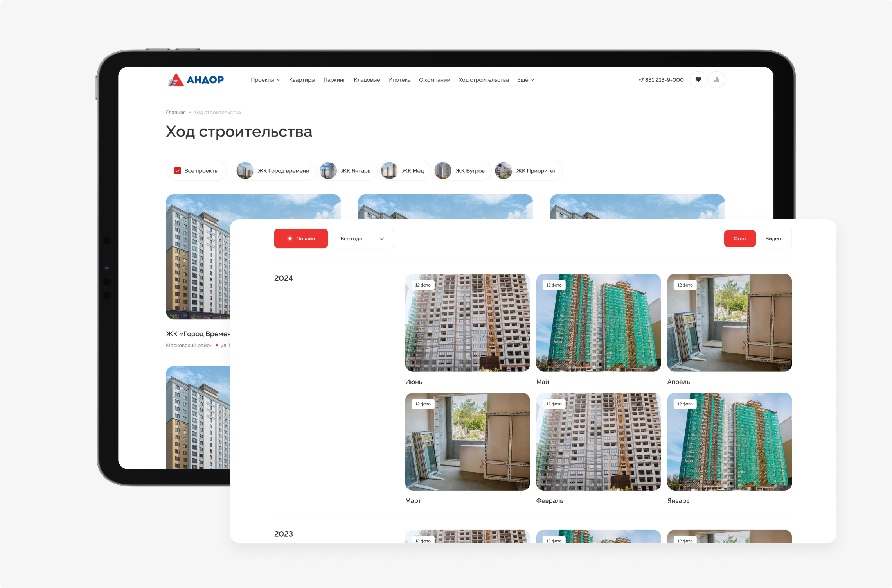The height and width of the screenshot is (588, 892).
Task: Open the Июнь 2024 photo thumbnail
Action: click(467, 323)
